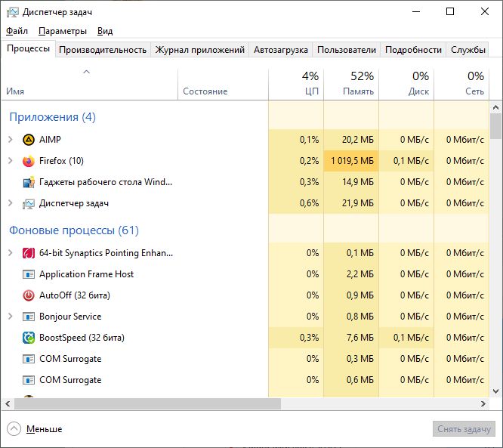Click the Firefox icon in process list
The height and width of the screenshot is (448, 503).
[x=29, y=161]
